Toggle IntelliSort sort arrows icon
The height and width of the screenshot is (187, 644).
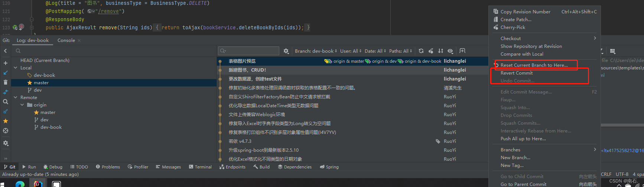pyautogui.click(x=440, y=51)
